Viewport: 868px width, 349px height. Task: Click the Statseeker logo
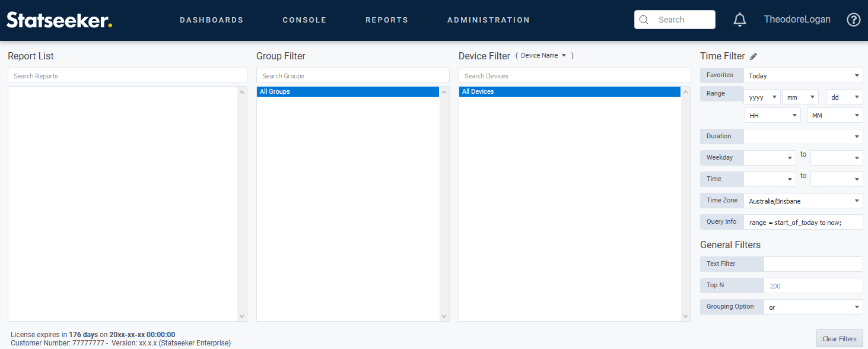click(59, 20)
